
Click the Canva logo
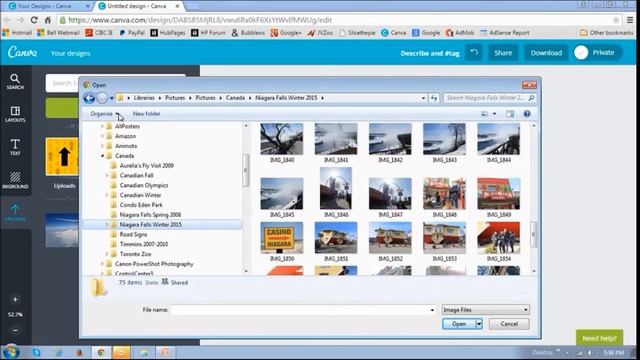[x=22, y=53]
